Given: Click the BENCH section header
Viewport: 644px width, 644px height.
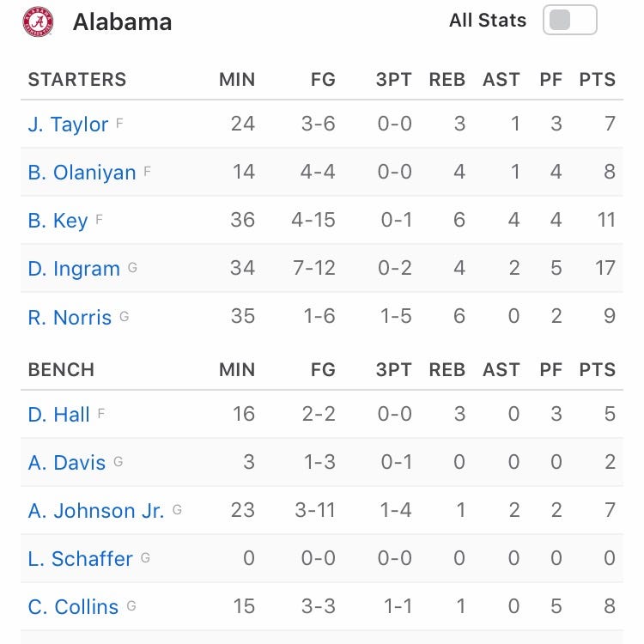Looking at the screenshot, I should point(61,370).
